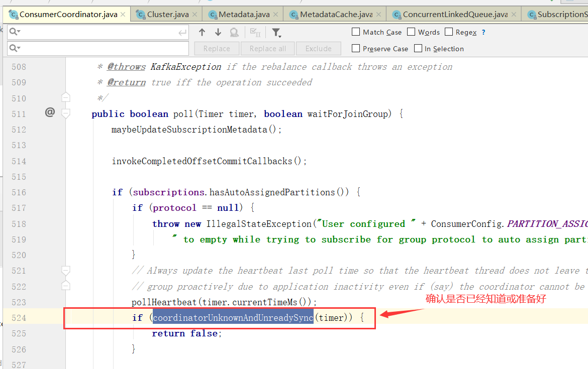Viewport: 588px width, 369px height.
Task: Click the class icon on Cluster.java tab
Action: 141,14
